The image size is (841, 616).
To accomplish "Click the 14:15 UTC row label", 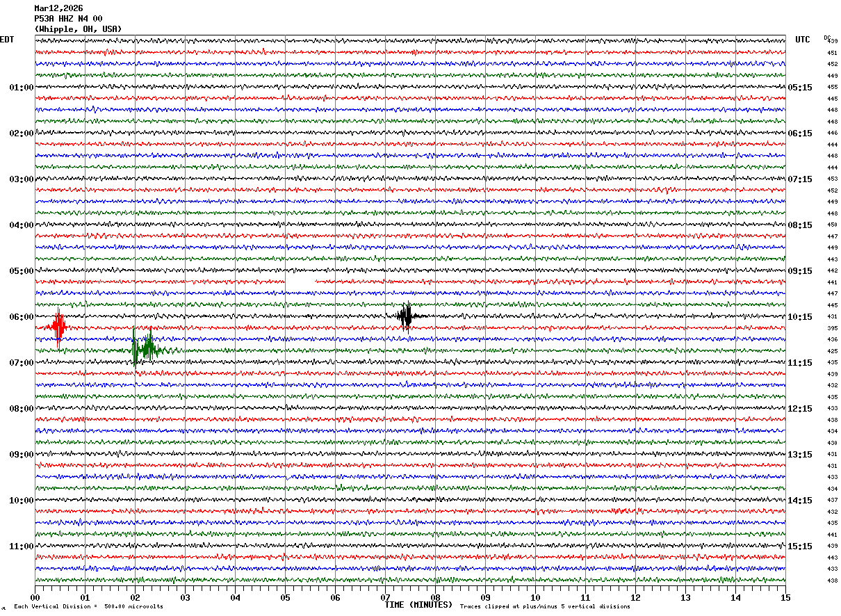I will coord(800,501).
